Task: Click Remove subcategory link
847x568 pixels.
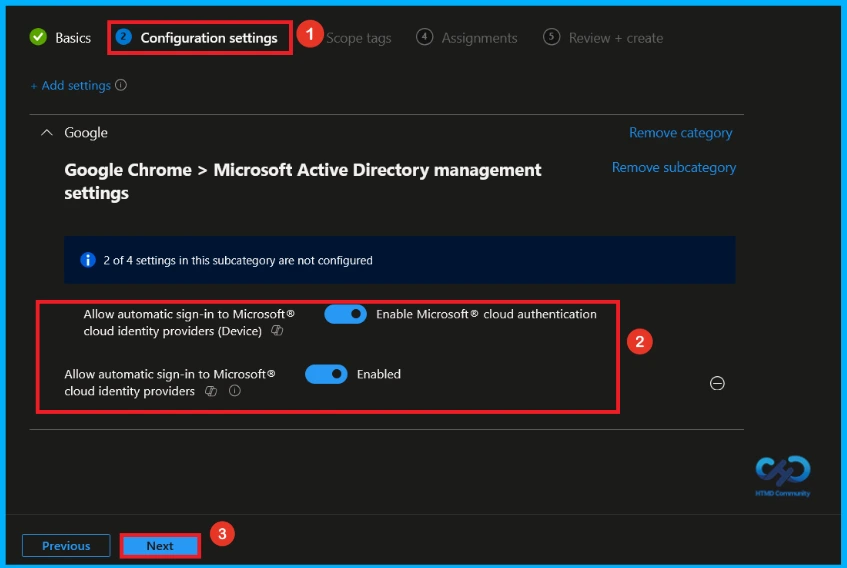Action: [x=674, y=167]
